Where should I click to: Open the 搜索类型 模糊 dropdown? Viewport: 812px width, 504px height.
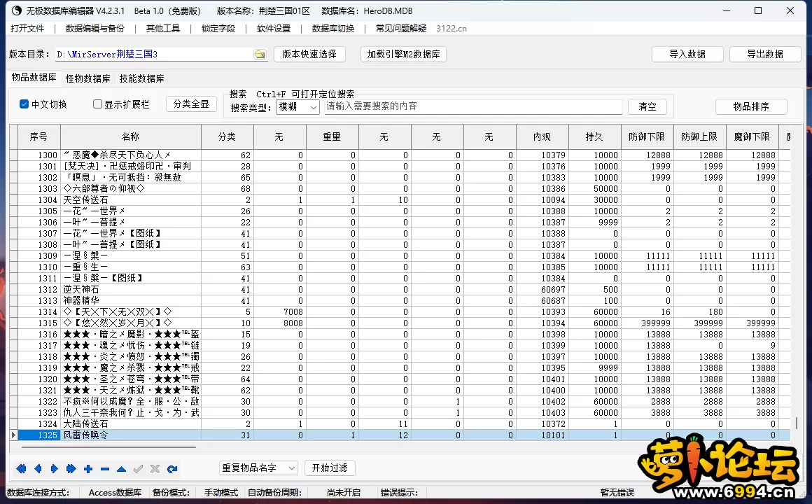click(x=297, y=106)
